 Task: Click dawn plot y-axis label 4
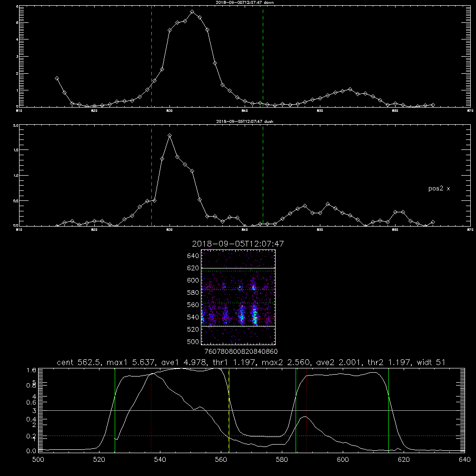(x=17, y=40)
